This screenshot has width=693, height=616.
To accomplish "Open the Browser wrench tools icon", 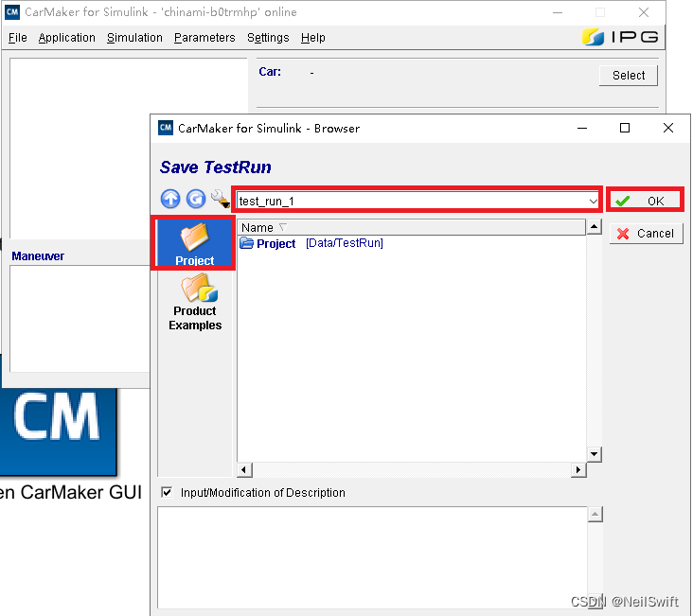I will pyautogui.click(x=220, y=199).
